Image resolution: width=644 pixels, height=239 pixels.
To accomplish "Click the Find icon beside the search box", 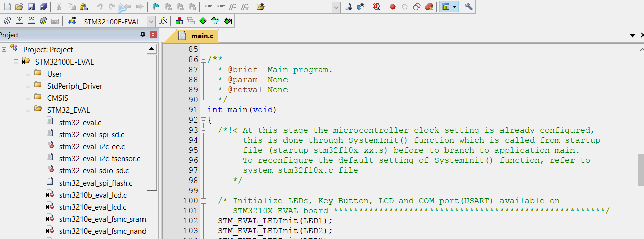I will click(348, 7).
